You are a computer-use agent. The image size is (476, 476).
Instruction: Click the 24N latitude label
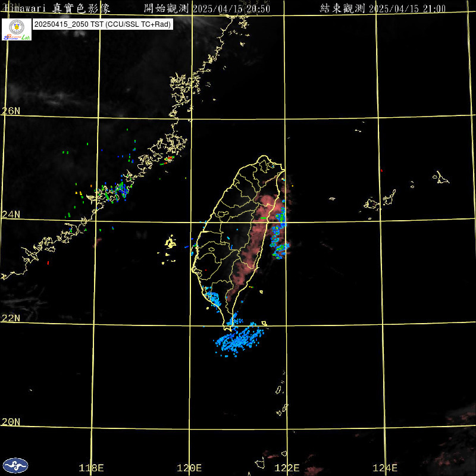pos(11,214)
